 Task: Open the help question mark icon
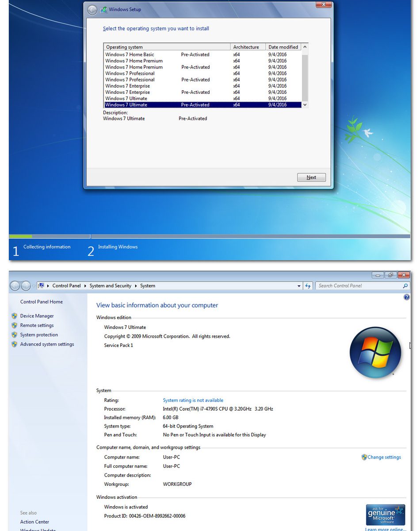pos(407,297)
